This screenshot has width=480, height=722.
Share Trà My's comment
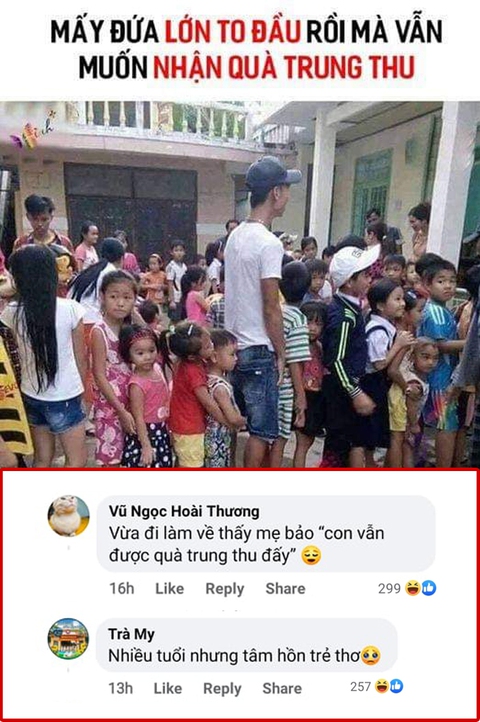(282, 688)
